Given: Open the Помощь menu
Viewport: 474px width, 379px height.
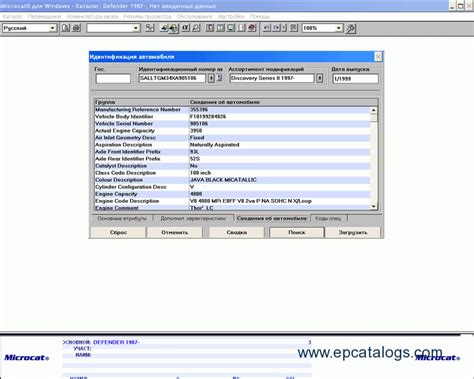Looking at the screenshot, I should click(x=259, y=16).
